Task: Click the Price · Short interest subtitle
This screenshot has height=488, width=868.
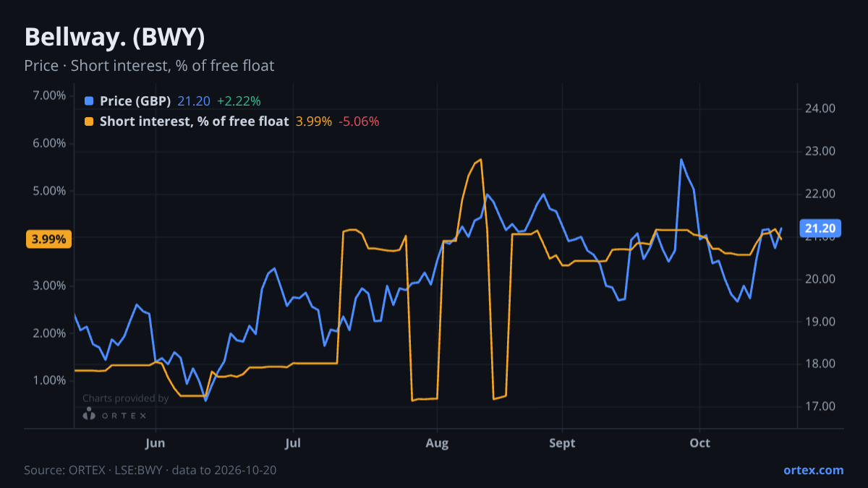Action: [149, 66]
